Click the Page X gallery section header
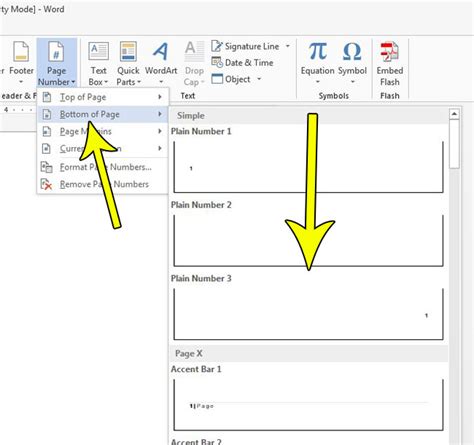474x445 pixels. pos(309,353)
